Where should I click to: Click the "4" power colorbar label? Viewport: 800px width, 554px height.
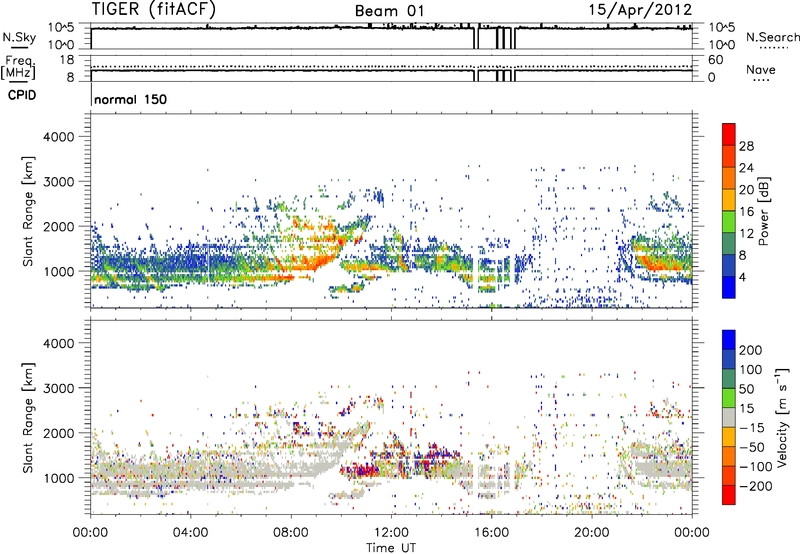743,277
